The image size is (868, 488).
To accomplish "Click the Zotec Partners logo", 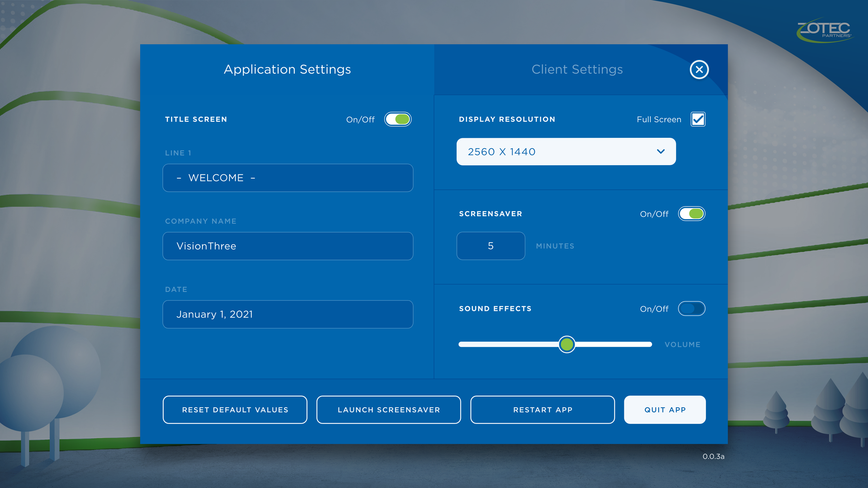I will click(x=825, y=31).
